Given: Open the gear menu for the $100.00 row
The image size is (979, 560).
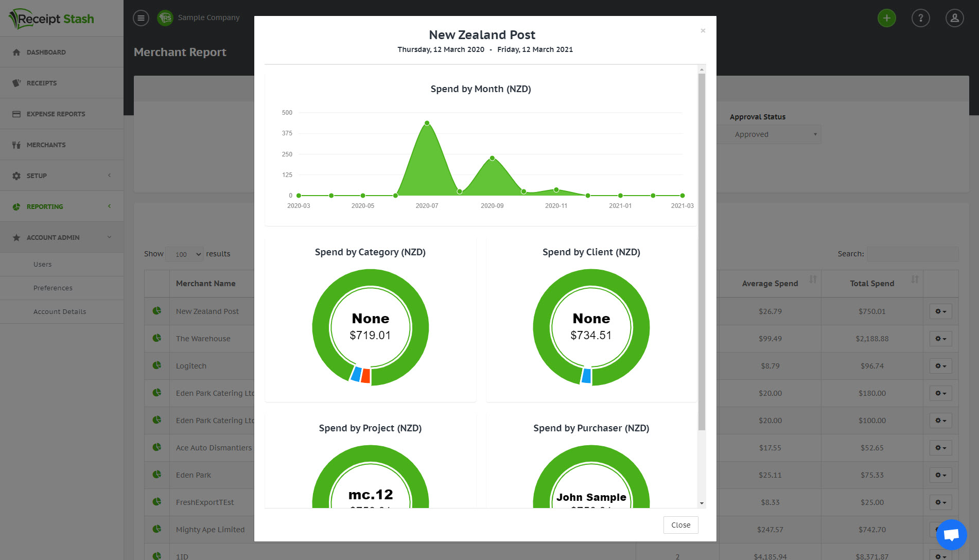Looking at the screenshot, I should [x=940, y=421].
